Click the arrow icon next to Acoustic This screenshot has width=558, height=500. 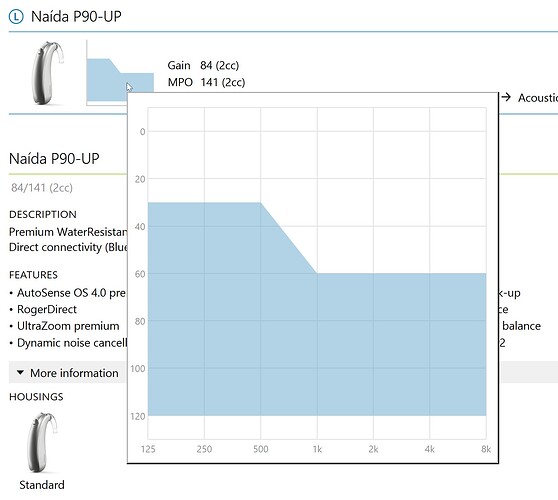506,97
